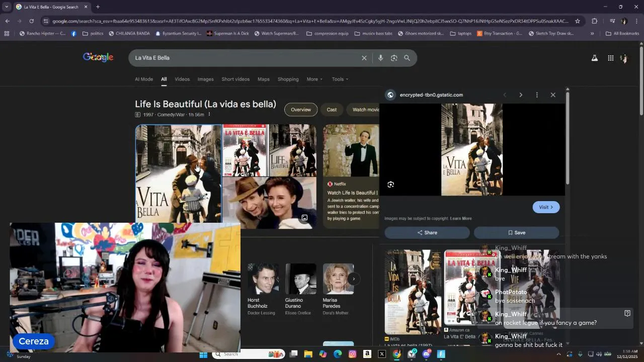Reload the page
This screenshot has height=362, width=644.
[31, 21]
